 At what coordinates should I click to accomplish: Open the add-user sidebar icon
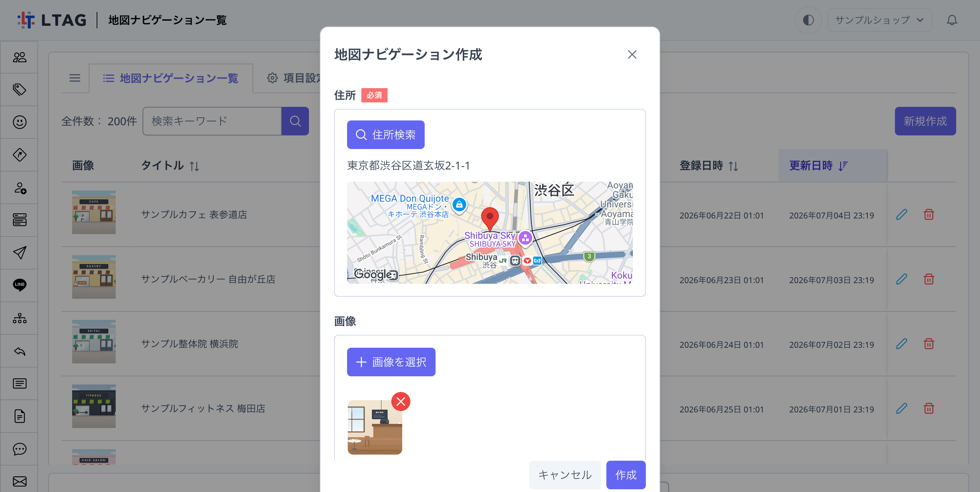pyautogui.click(x=19, y=187)
